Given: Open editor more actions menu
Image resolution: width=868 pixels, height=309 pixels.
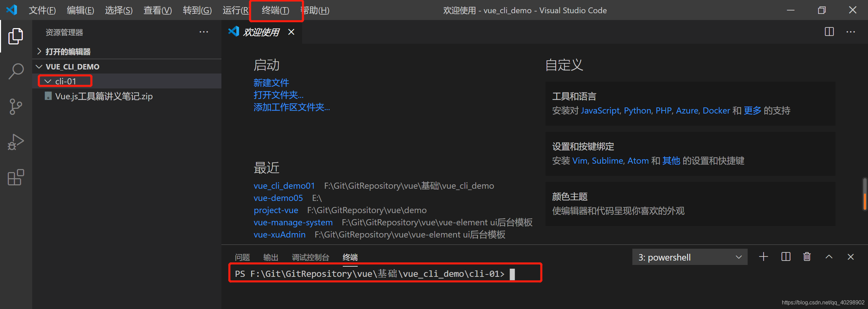Looking at the screenshot, I should click(x=851, y=32).
